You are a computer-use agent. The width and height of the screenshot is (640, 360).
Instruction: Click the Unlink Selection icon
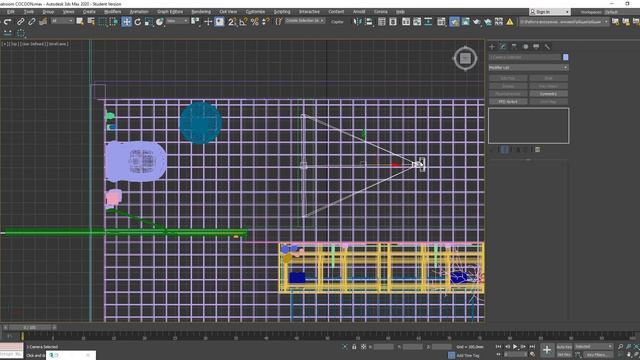(x=31, y=22)
